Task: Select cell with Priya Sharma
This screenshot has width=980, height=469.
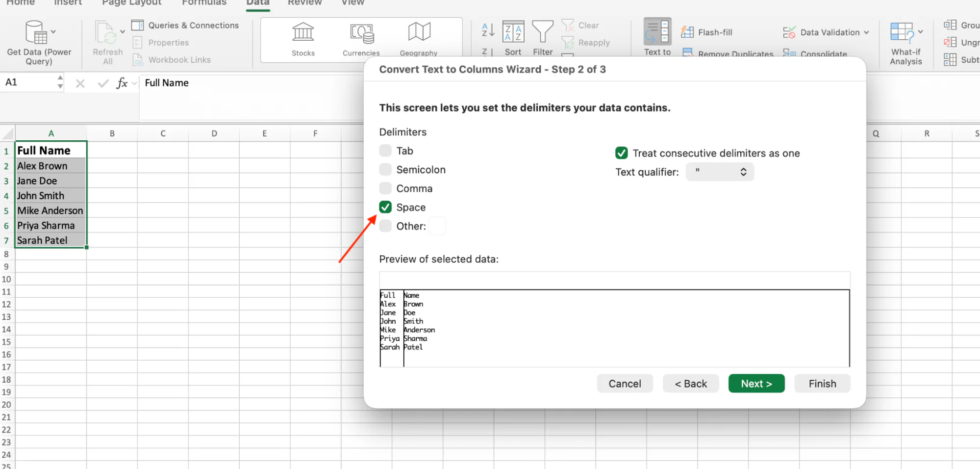Action: click(51, 226)
